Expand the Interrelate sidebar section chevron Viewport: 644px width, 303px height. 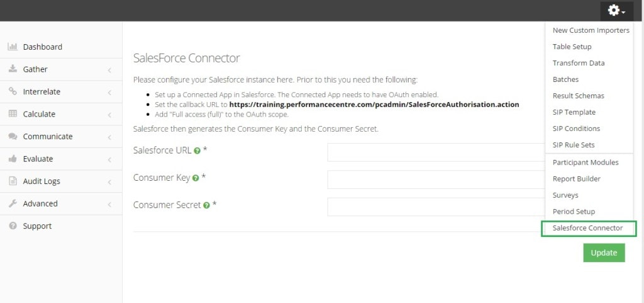[109, 93]
